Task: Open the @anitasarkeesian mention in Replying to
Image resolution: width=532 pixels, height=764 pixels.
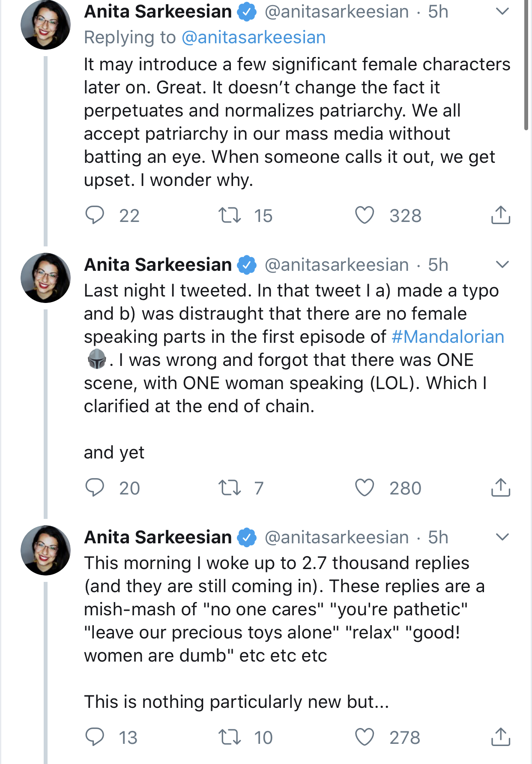Action: tap(254, 38)
